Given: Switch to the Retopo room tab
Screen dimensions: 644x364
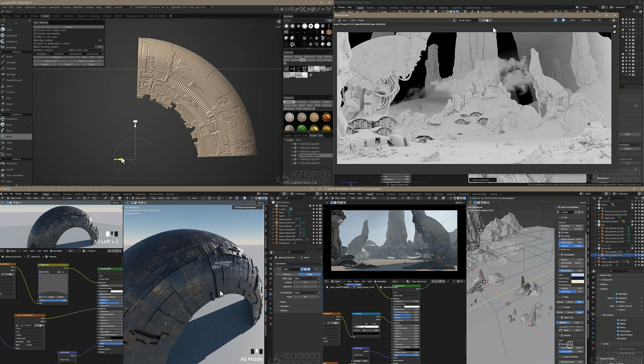Looking at the screenshot, I should coord(34,16).
